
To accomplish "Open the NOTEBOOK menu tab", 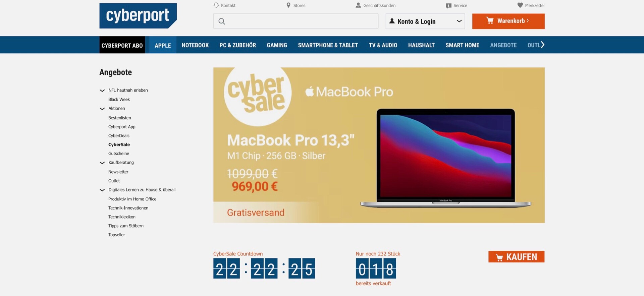I will tap(195, 45).
